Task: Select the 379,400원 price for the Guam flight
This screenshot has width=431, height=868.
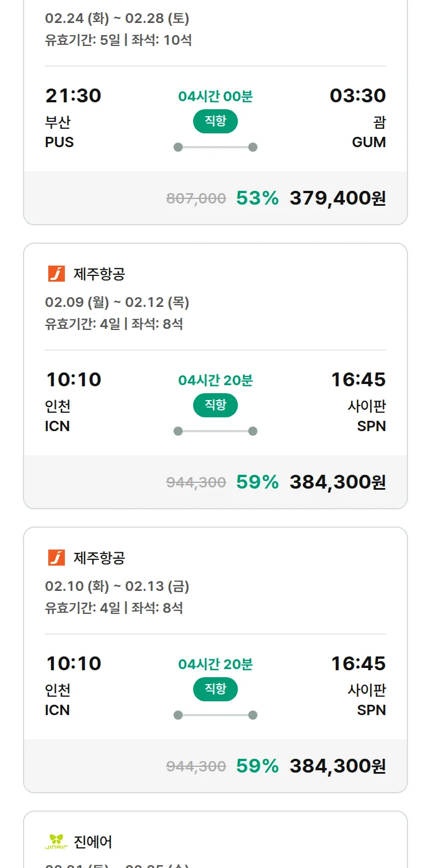Action: (x=337, y=198)
